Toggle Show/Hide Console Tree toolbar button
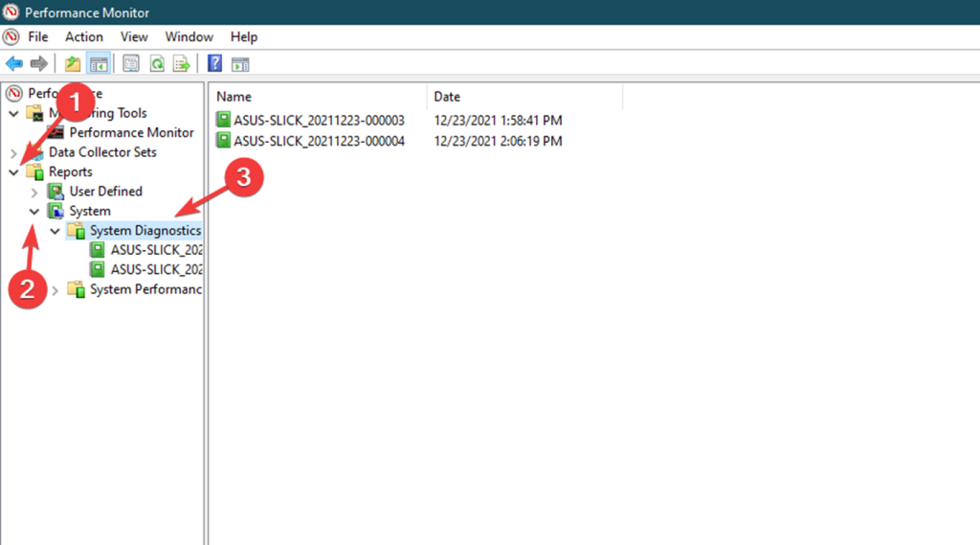The width and height of the screenshot is (980, 545). (x=98, y=64)
